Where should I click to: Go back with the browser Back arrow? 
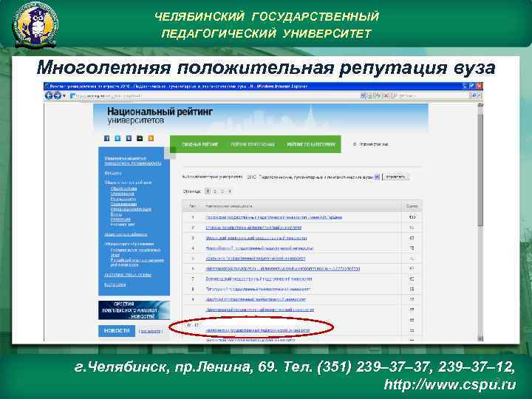(49, 95)
